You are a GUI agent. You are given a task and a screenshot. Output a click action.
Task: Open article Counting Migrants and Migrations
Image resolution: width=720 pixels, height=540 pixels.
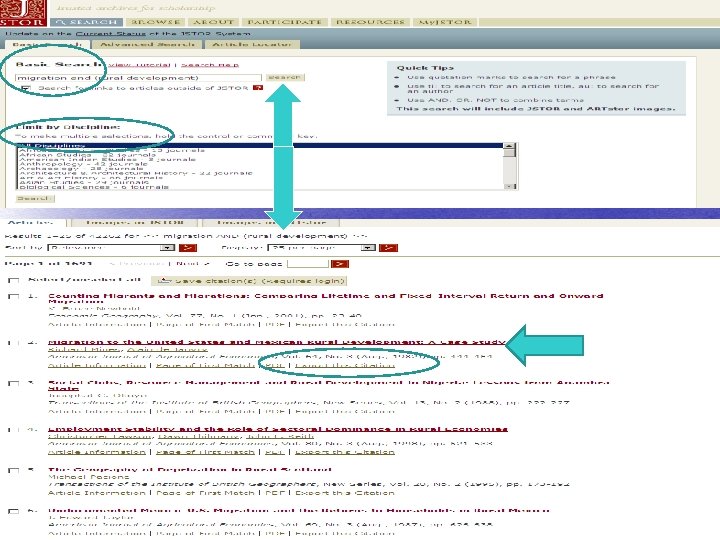[325, 298]
